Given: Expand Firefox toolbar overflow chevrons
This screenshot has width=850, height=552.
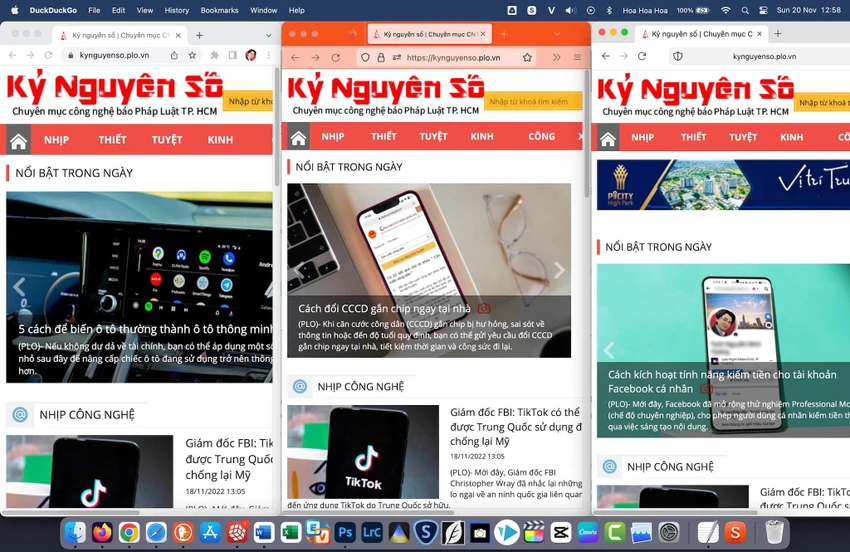Looking at the screenshot, I should click(x=557, y=57).
